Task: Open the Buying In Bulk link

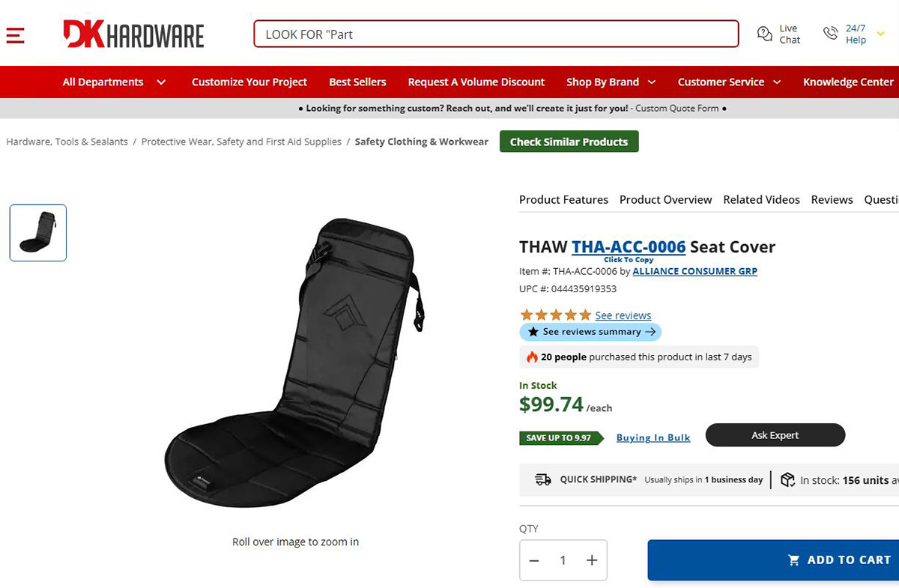Action: [x=653, y=437]
